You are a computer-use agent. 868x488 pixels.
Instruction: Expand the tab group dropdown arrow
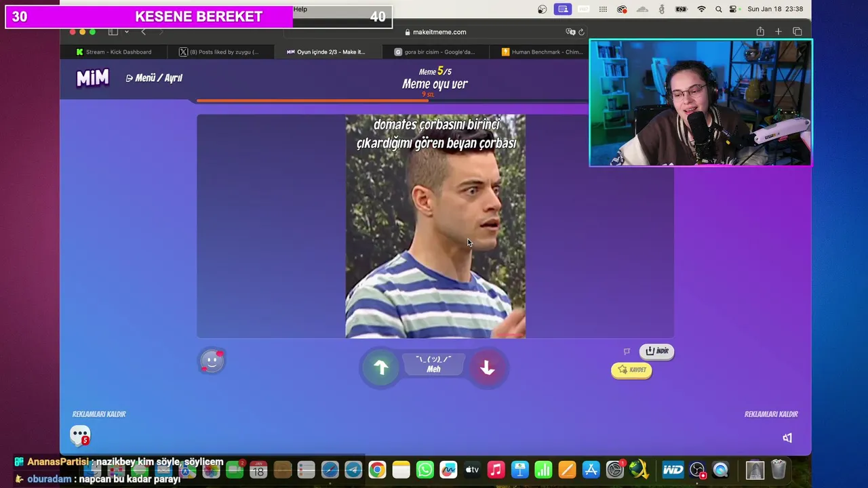126,32
